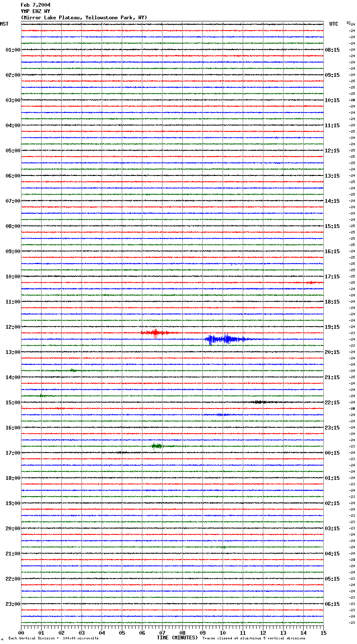This screenshot has height=644, width=357.
Task: Click the 04:15 UTC time label
Action: point(332,554)
